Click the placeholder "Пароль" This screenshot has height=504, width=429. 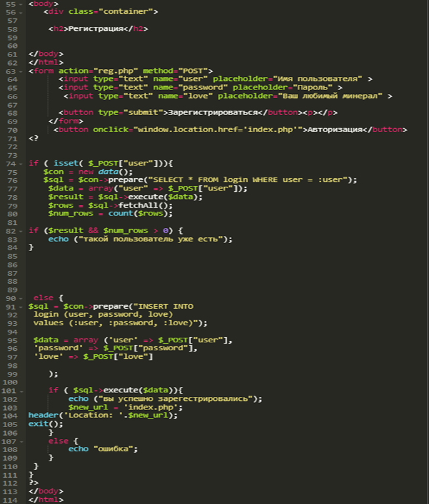312,87
